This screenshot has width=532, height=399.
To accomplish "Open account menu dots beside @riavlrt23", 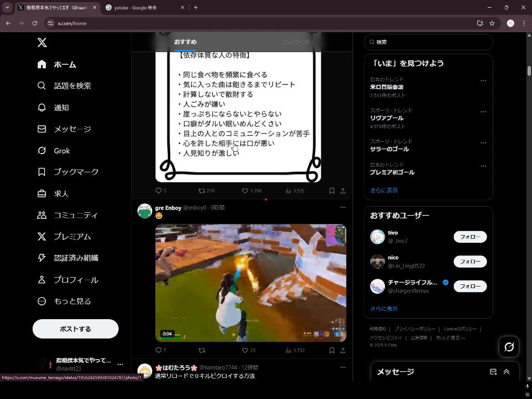I will [120, 365].
